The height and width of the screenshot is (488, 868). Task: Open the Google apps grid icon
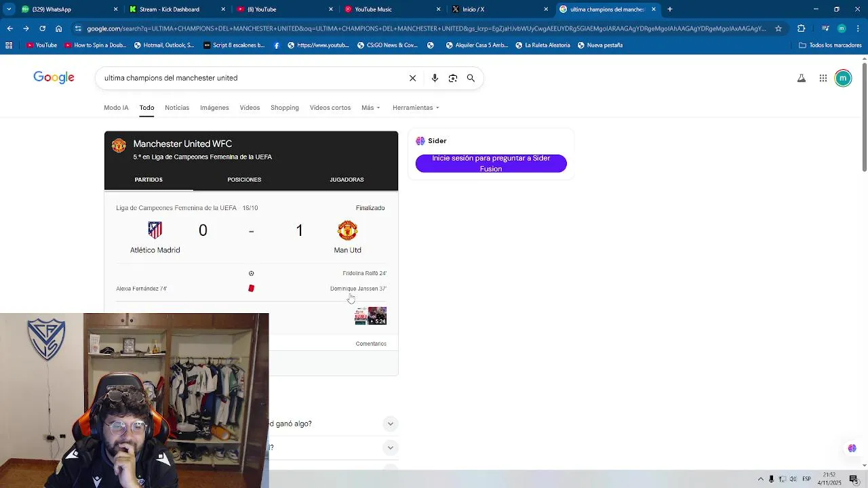tap(823, 78)
